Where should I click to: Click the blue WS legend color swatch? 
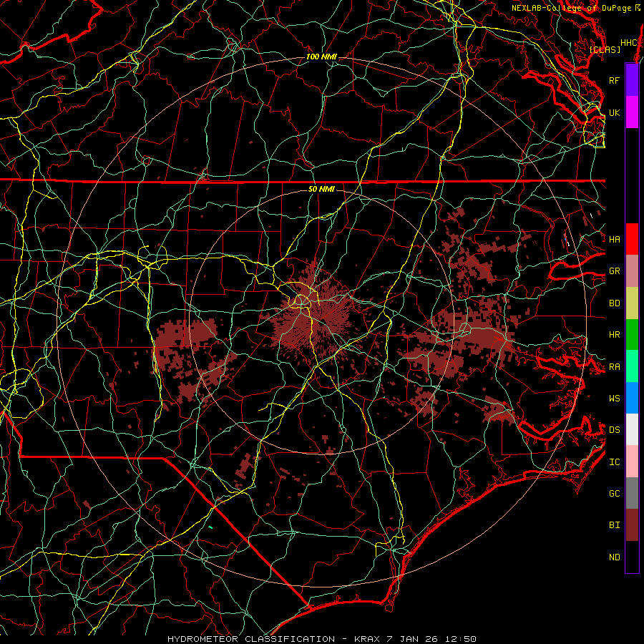(x=632, y=398)
